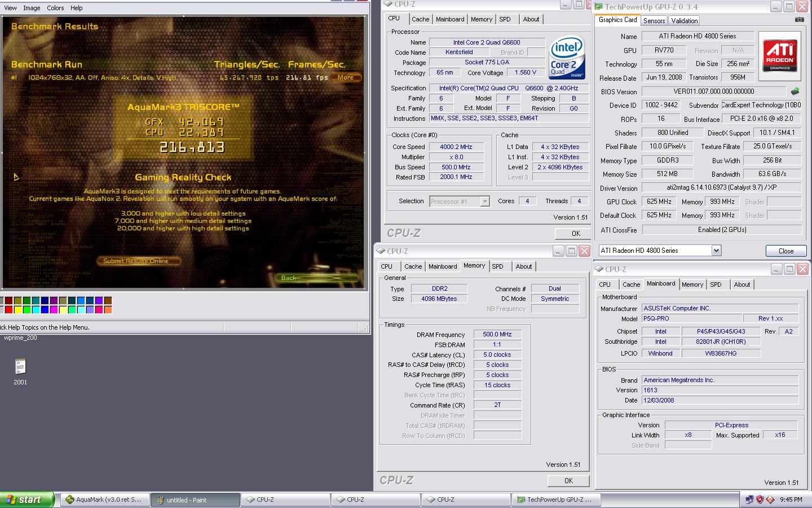Pick the bright blue color in Paint palette
812x508 pixels.
tap(45, 309)
